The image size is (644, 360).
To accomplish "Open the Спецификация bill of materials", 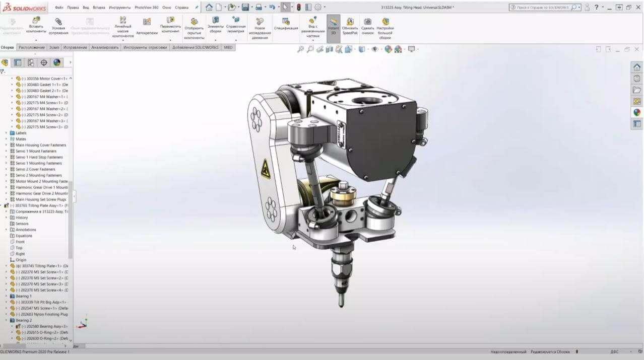I will click(286, 24).
